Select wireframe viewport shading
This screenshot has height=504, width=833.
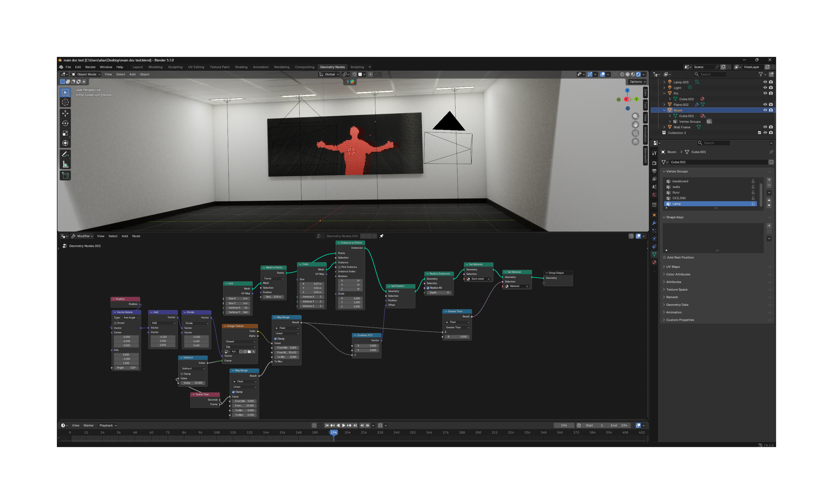622,74
